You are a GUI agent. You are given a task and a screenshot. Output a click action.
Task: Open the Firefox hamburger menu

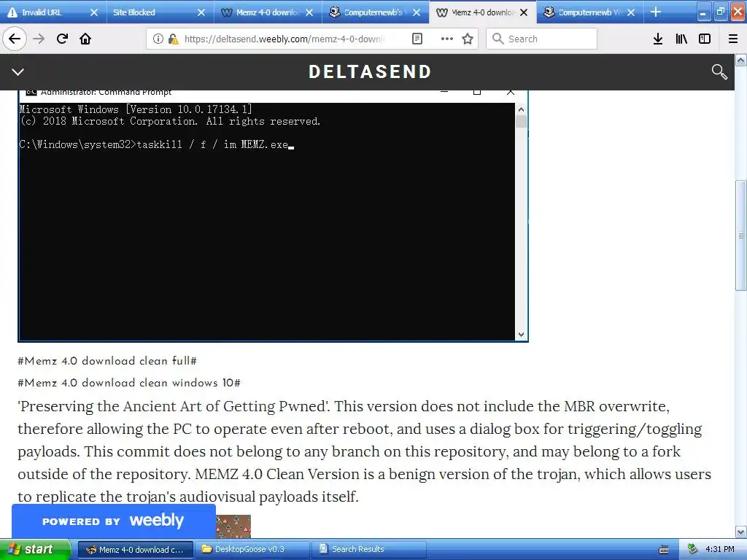point(733,39)
